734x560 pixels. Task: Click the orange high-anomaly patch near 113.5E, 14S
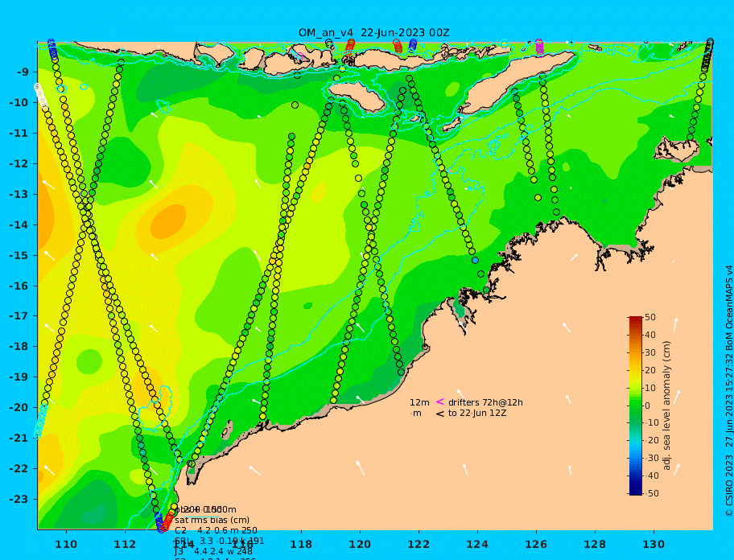(170, 220)
